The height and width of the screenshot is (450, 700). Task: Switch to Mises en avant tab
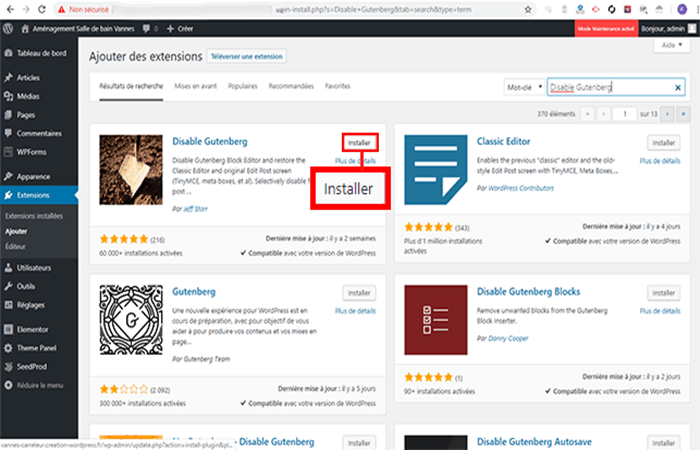pos(196,86)
